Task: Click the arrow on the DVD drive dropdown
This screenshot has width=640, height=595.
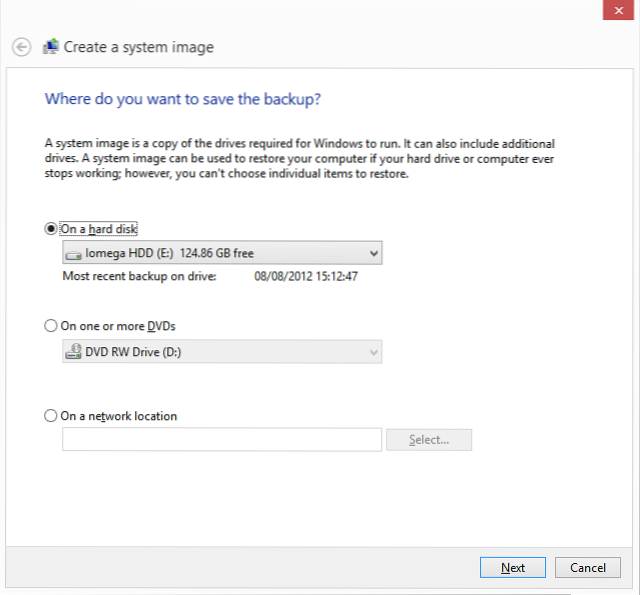Action: [x=373, y=352]
